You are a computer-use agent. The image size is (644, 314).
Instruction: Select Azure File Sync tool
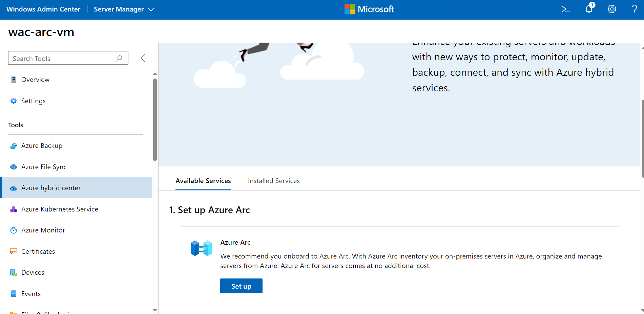pos(77,167)
